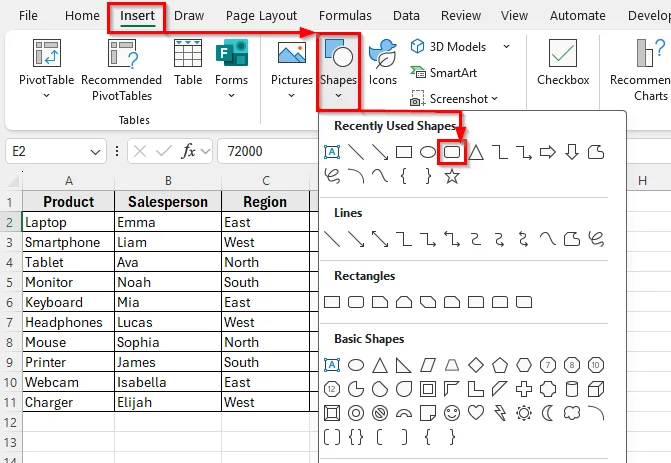
Task: Expand the Shapes dropdown arrow
Action: pos(338,96)
